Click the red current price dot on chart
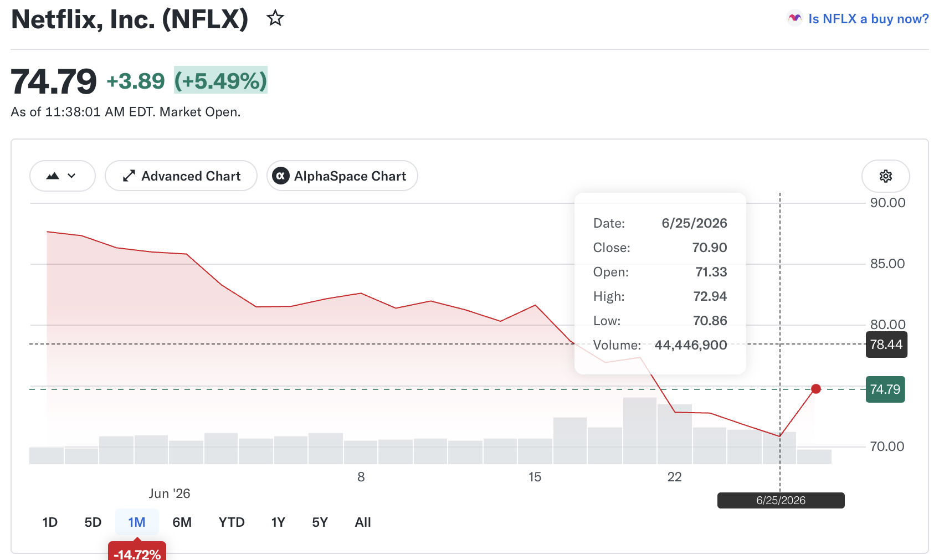The width and height of the screenshot is (939, 560). tap(816, 389)
